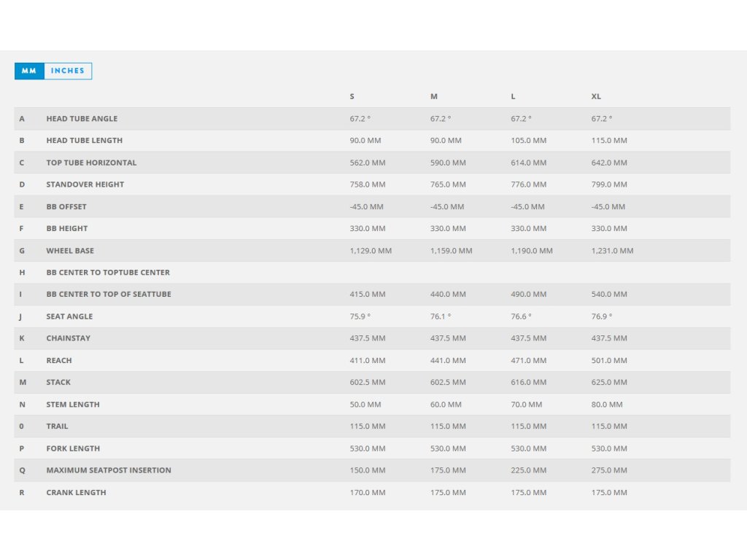Click standover height 776.0 MM
This screenshot has height=560, width=747.
(x=528, y=184)
